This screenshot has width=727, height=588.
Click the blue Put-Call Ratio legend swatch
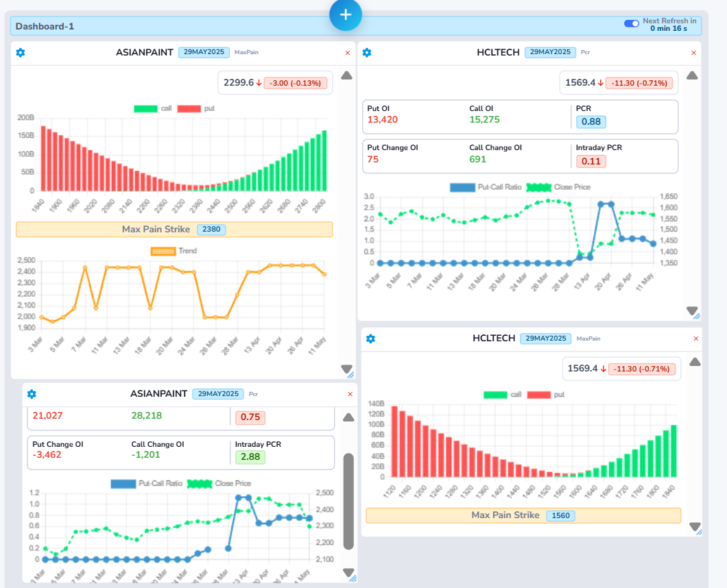click(x=462, y=186)
